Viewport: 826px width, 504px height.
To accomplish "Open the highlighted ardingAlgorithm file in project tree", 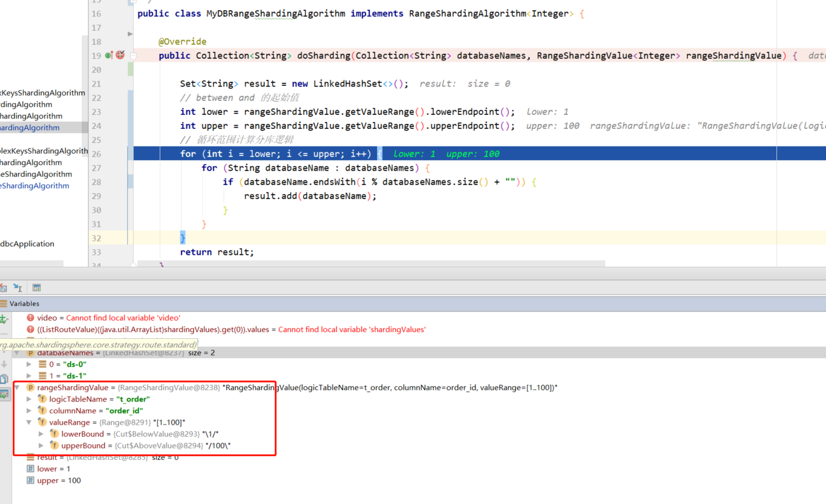I will (30, 128).
